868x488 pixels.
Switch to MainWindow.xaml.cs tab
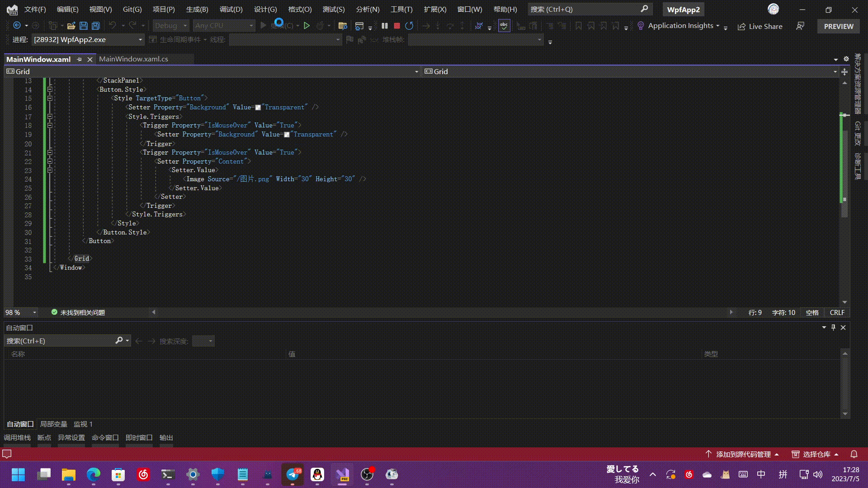point(133,59)
